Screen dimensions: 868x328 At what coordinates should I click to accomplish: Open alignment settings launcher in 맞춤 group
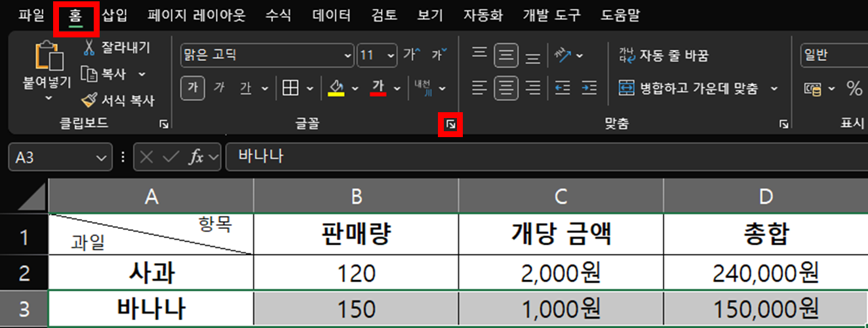point(783,124)
